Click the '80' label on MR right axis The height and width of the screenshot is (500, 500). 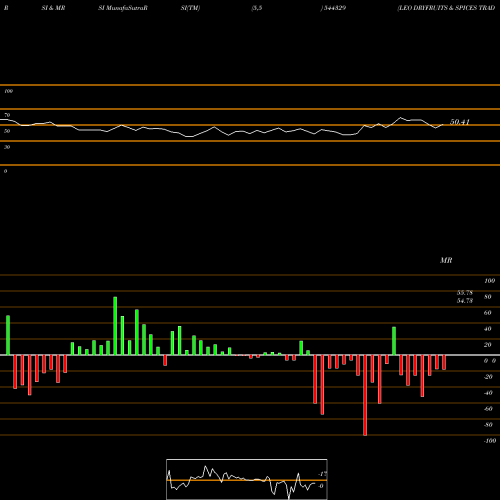point(488,297)
